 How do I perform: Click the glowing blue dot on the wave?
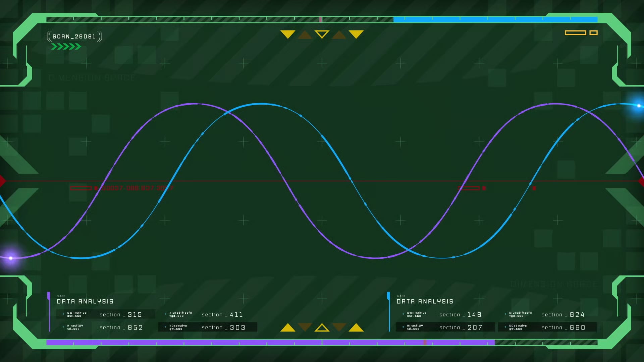(x=639, y=106)
